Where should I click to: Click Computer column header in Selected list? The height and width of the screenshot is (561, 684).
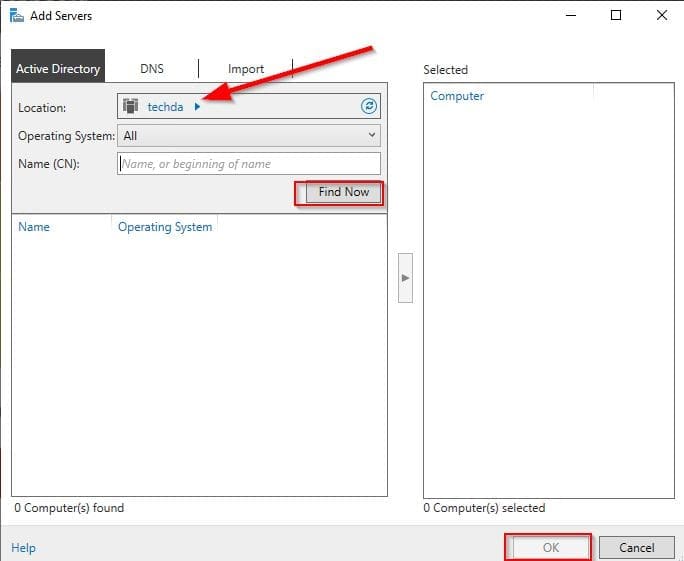(x=457, y=96)
